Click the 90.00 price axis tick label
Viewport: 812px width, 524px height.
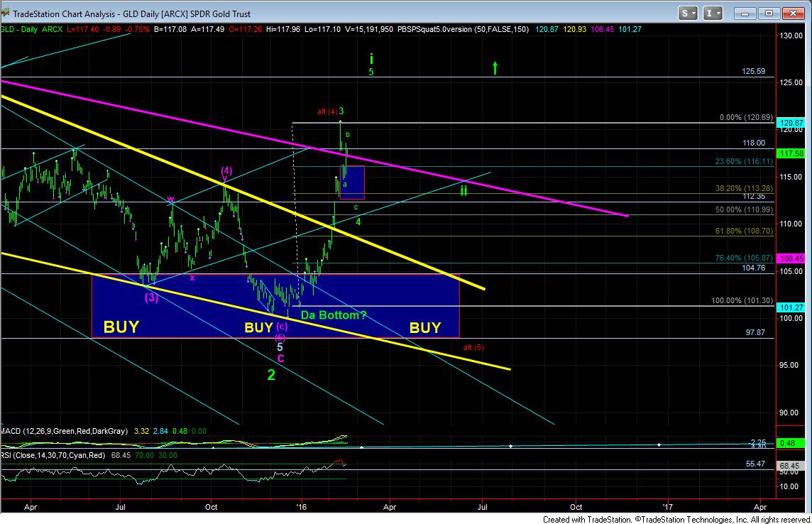pos(789,413)
